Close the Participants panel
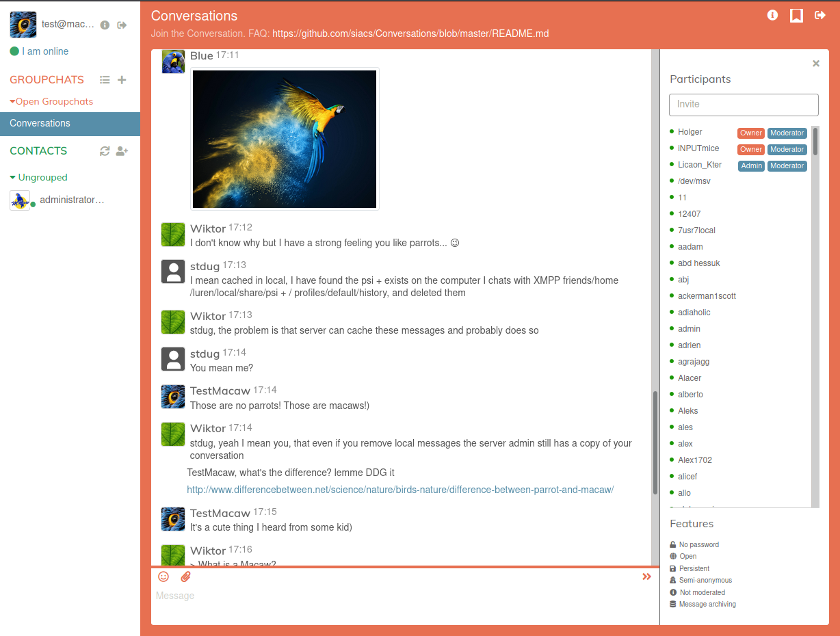Viewport: 840px width, 636px height. point(815,63)
